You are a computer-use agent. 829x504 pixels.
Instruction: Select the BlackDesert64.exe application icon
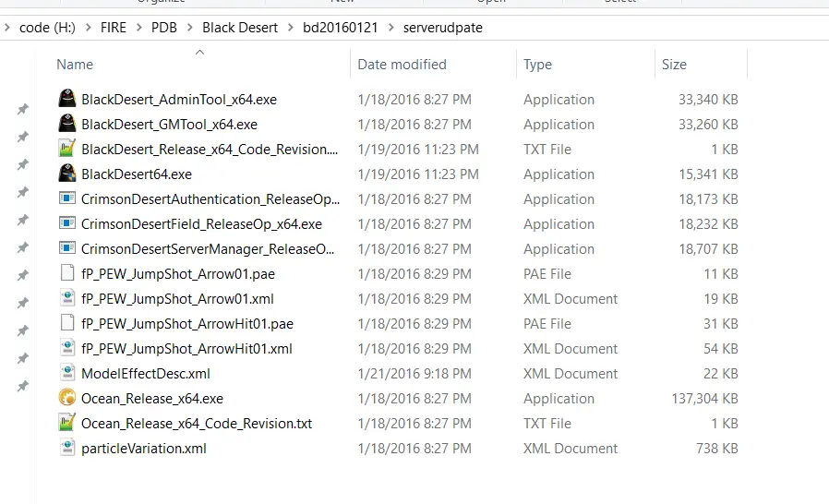coord(67,173)
